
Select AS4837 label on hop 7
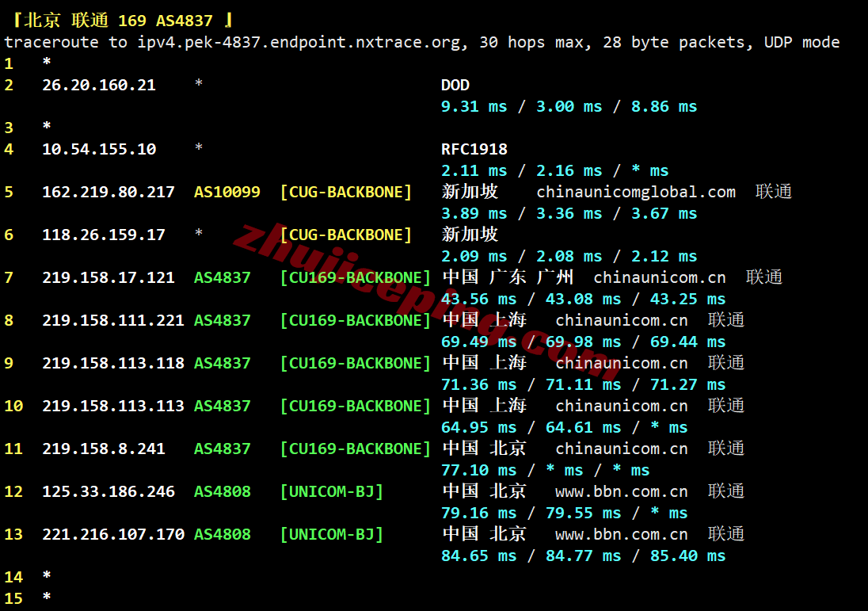pyautogui.click(x=222, y=277)
